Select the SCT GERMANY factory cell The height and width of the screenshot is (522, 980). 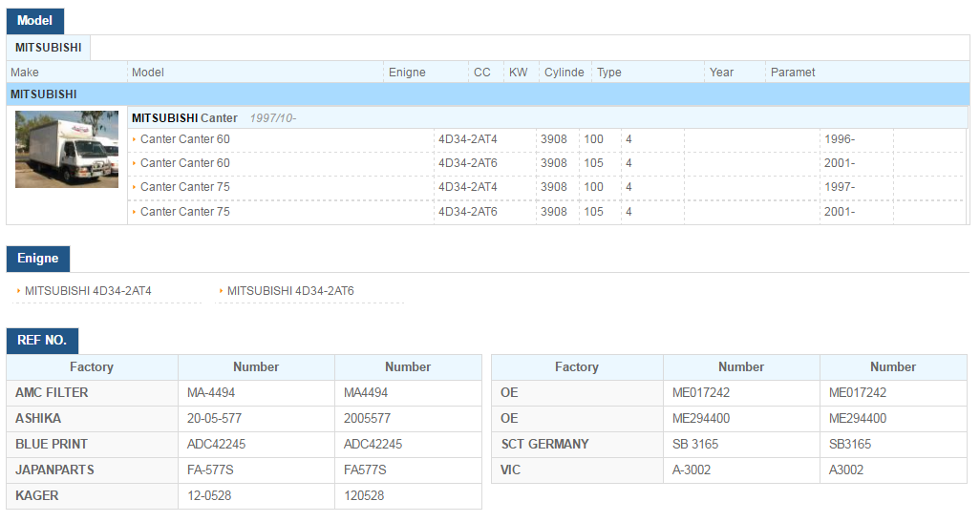(578, 444)
